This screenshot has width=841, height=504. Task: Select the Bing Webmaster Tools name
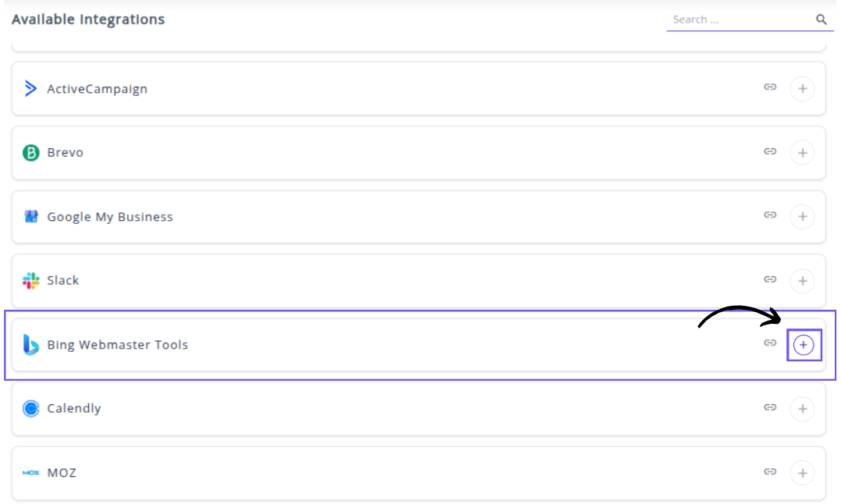pos(117,345)
